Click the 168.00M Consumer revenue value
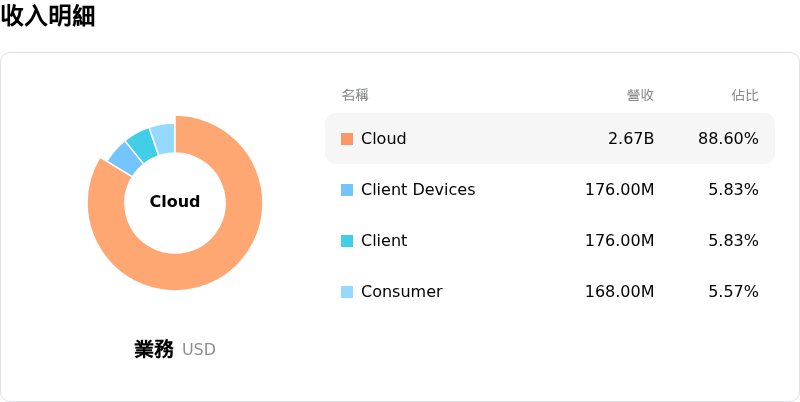The image size is (800, 402). pos(619,292)
